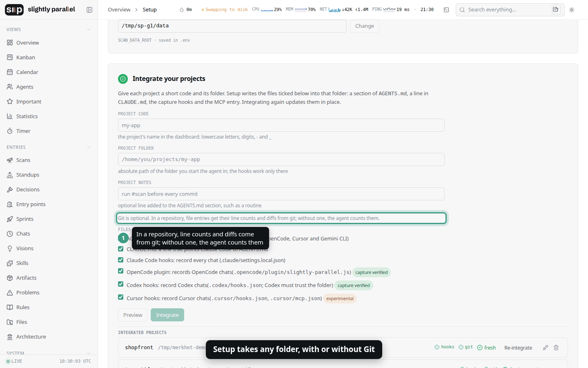Collapse the sidebar with the panel icon
This screenshot has width=588, height=368.
[89, 10]
